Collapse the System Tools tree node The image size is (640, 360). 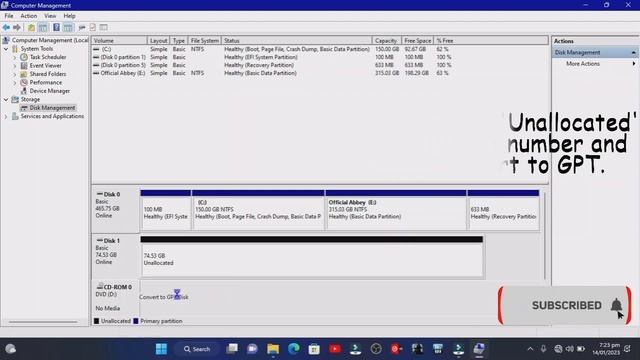[x=6, y=49]
